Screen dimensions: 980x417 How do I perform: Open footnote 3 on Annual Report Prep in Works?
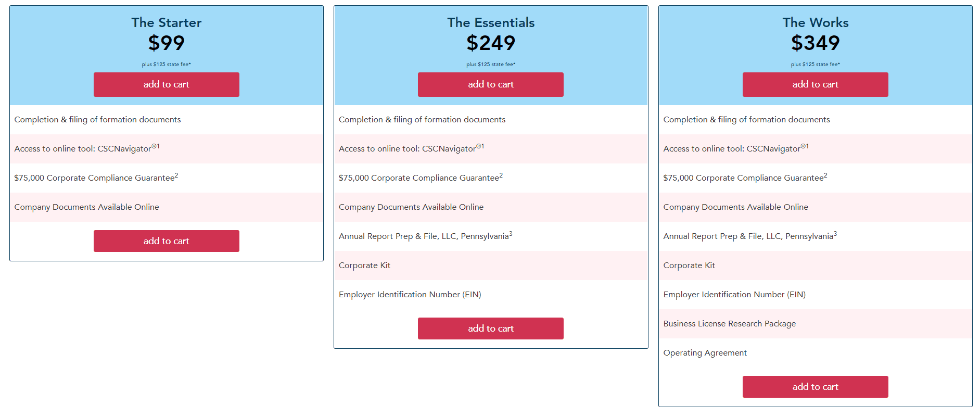[x=835, y=233]
